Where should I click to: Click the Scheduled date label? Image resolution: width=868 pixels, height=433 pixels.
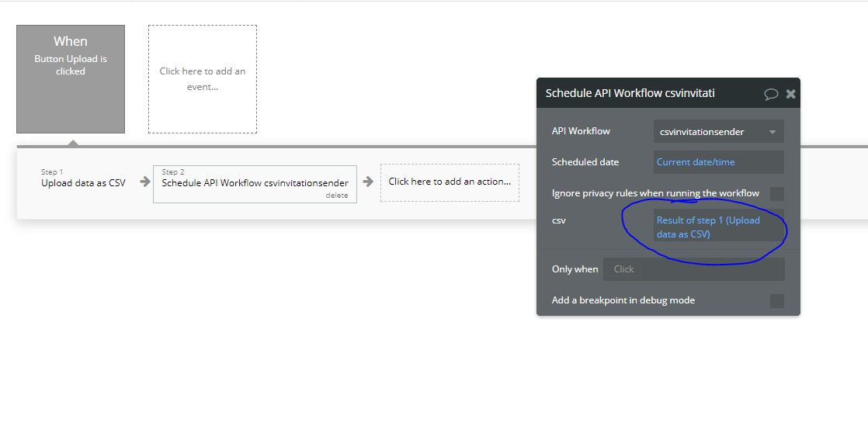coord(585,162)
